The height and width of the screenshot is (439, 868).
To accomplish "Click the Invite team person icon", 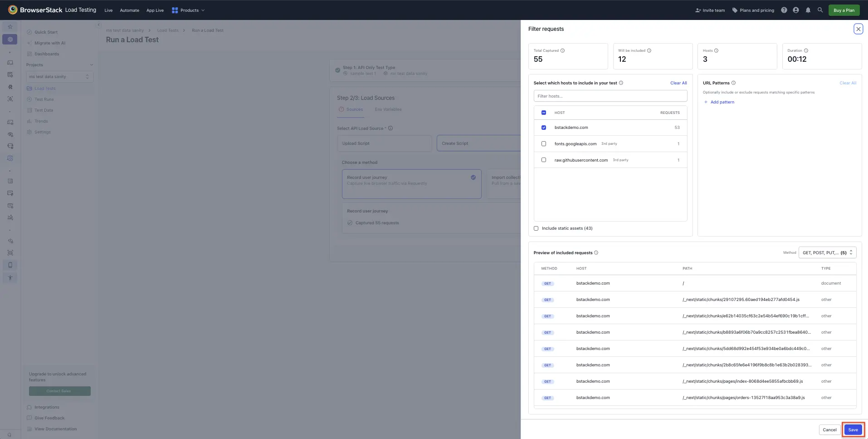I will (698, 10).
